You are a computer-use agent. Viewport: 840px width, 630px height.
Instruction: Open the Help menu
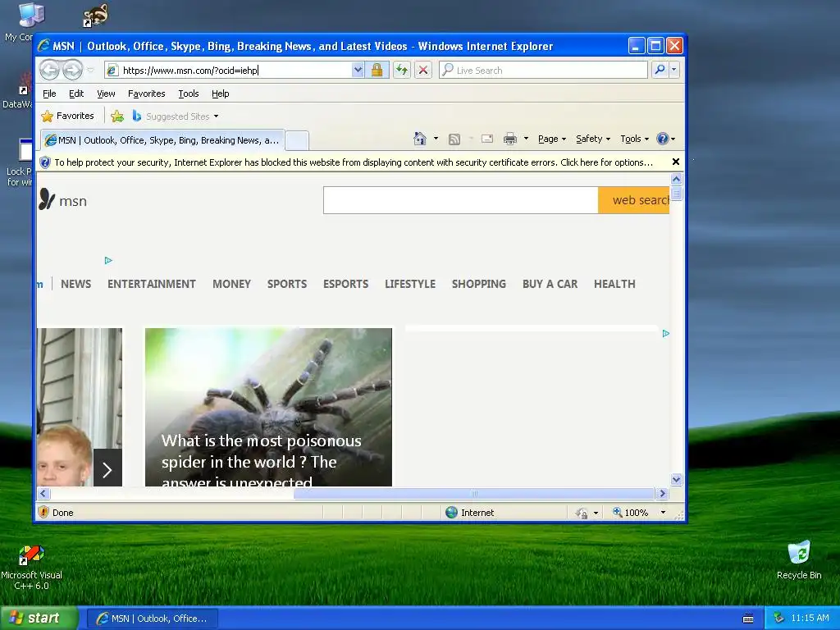pos(220,94)
